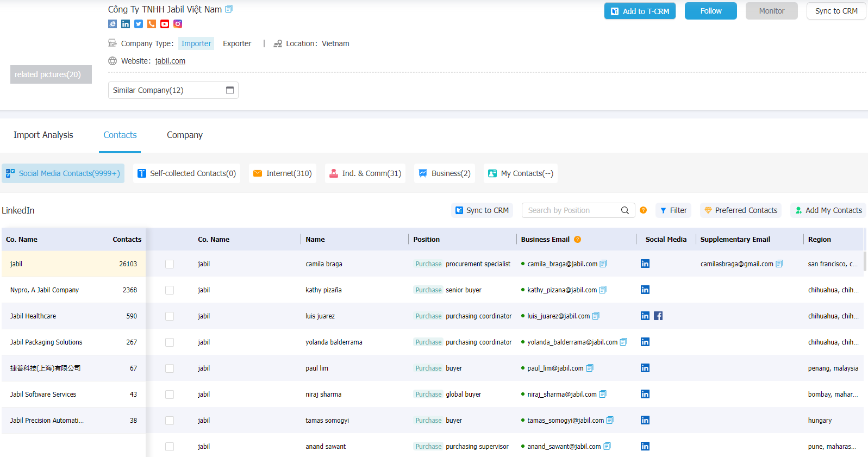Image resolution: width=868 pixels, height=457 pixels.
Task: Select Social Media Contacts(9999+) tab
Action: pyautogui.click(x=63, y=173)
